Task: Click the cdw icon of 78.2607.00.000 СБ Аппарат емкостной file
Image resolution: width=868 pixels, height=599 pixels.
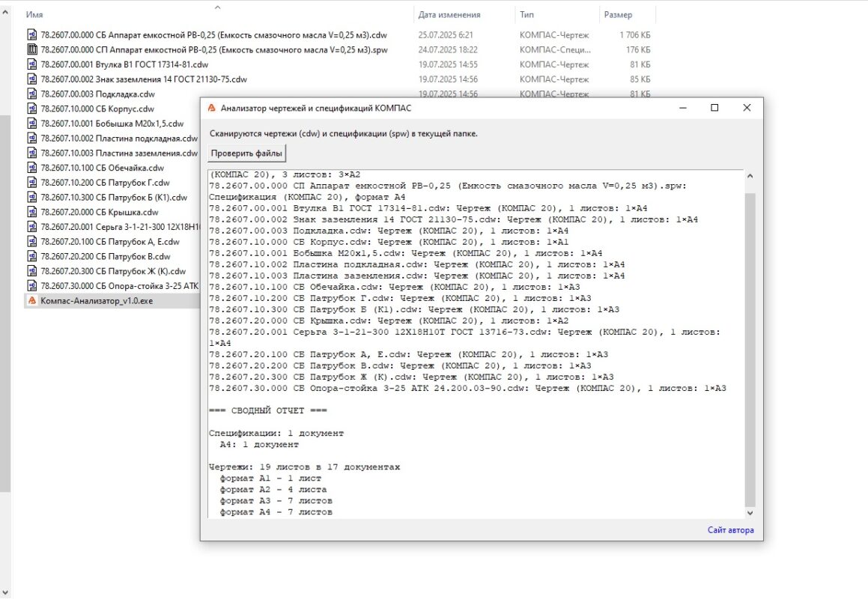Action: coord(32,35)
